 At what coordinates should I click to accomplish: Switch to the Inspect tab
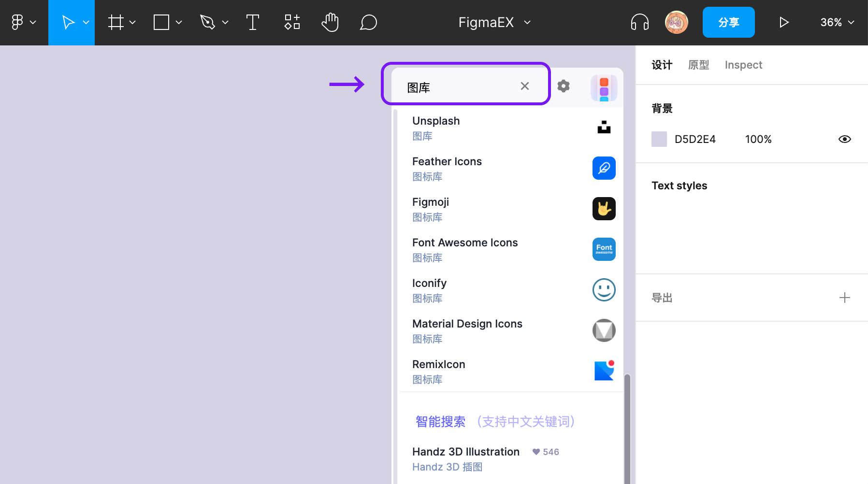point(743,65)
